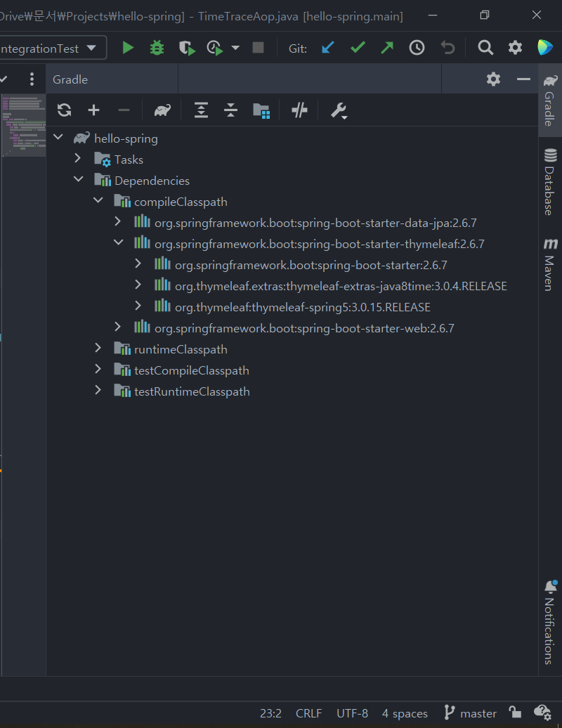Open Git branch master popup
The height and width of the screenshot is (728, 562).
(470, 713)
